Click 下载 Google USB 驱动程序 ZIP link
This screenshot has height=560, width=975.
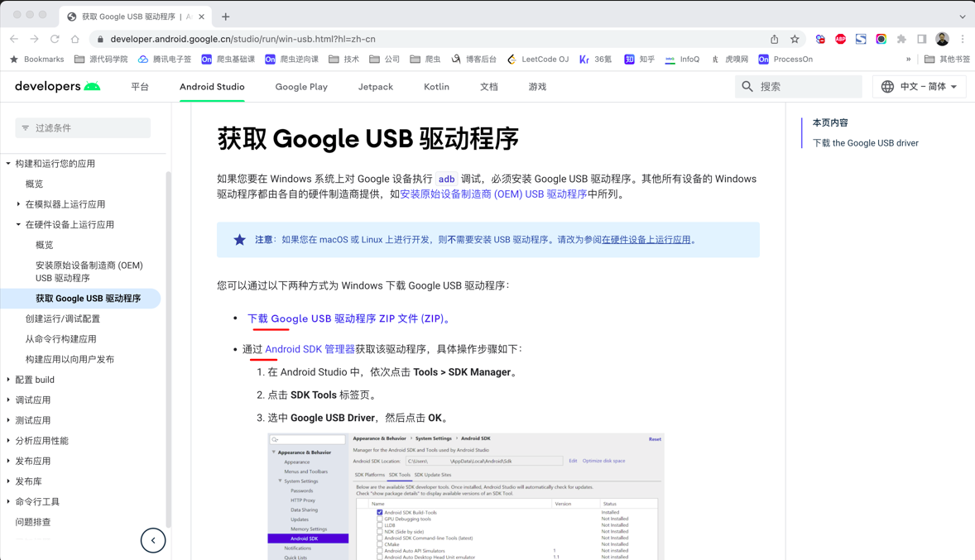[348, 318]
